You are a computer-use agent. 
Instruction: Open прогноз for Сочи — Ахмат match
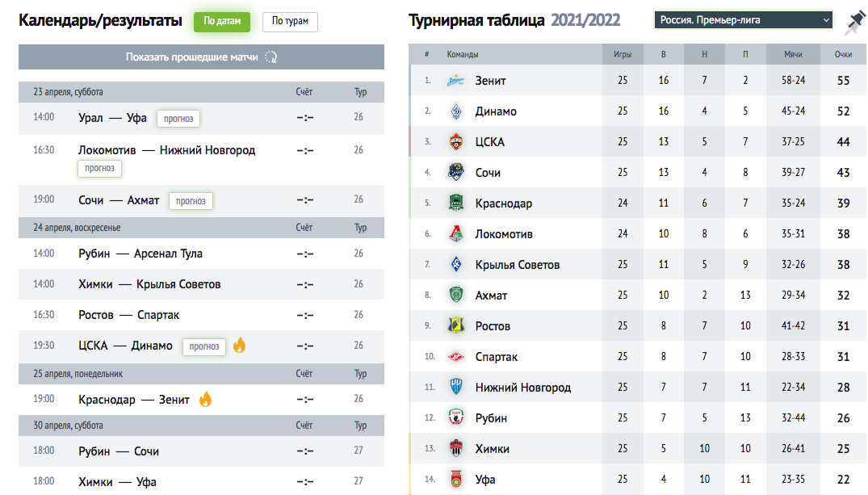tap(191, 201)
